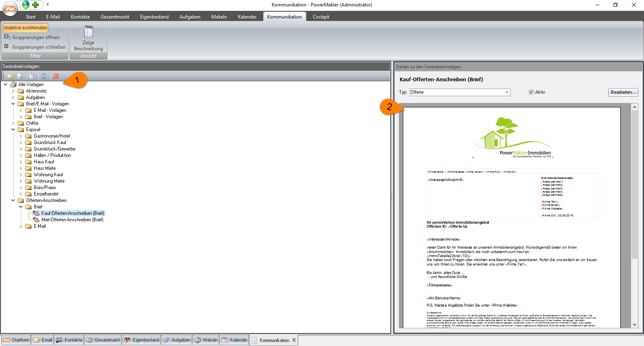
Task: Switch to the Gesamtmarkt bottom tab
Action: [x=103, y=340]
